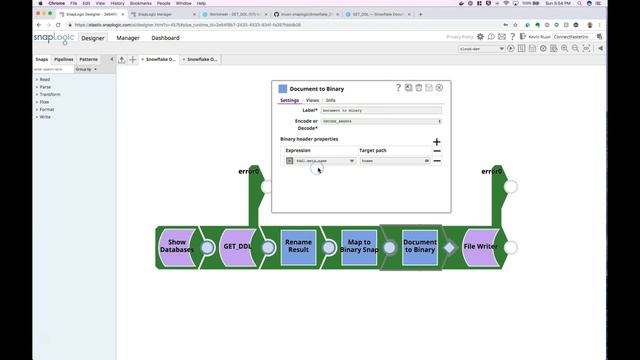This screenshot has width=640, height=360.
Task: Open the Encode or Decode dropdown
Action: [381, 121]
